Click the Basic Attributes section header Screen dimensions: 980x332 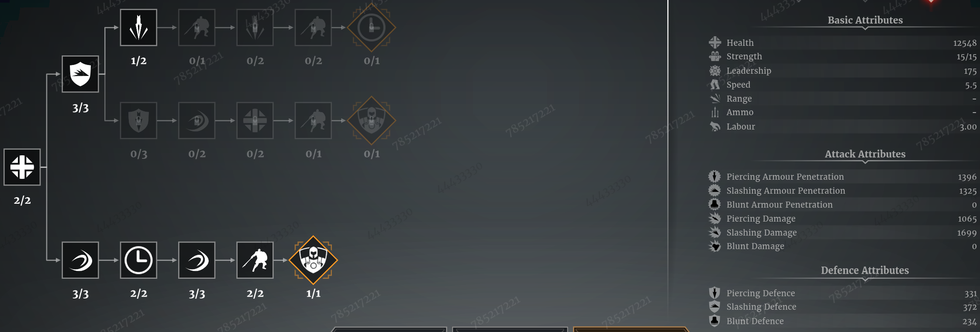(865, 20)
